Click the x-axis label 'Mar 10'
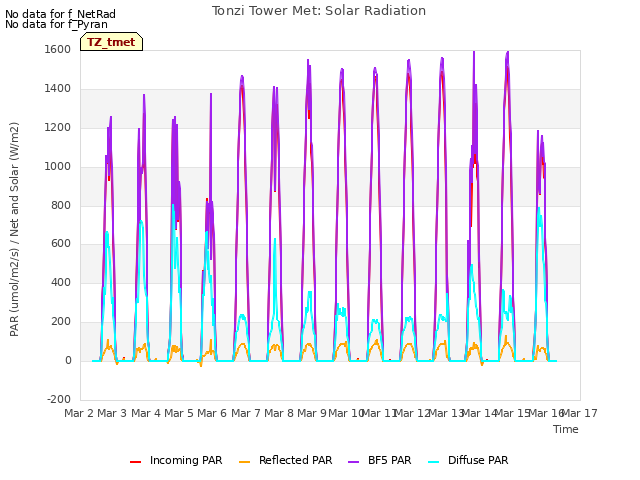This screenshot has height=480, width=640. (346, 413)
